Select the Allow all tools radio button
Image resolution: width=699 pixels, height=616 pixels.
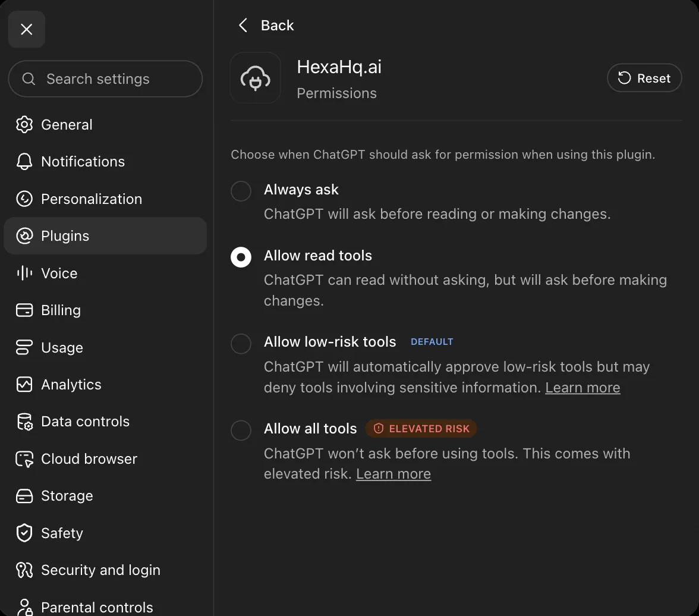click(x=241, y=430)
